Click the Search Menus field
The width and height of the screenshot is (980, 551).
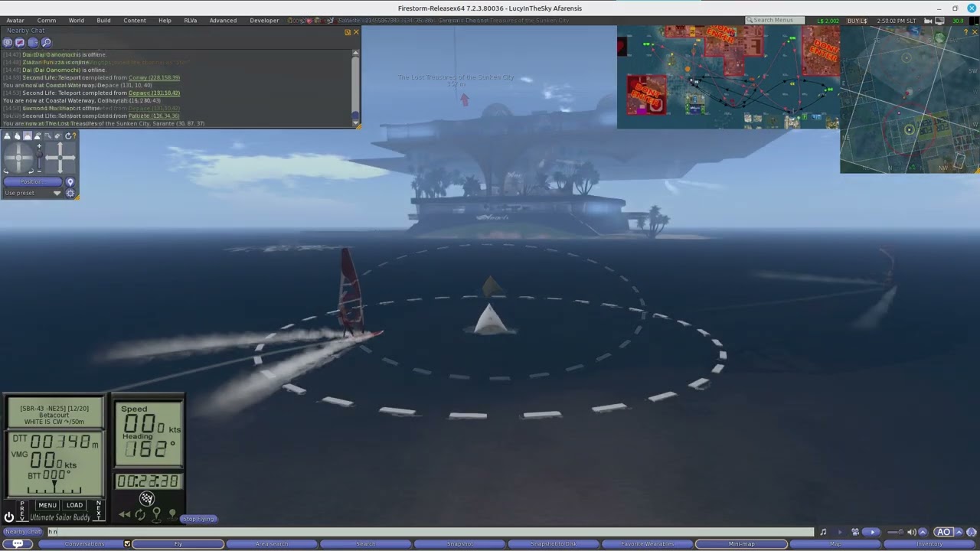[775, 20]
